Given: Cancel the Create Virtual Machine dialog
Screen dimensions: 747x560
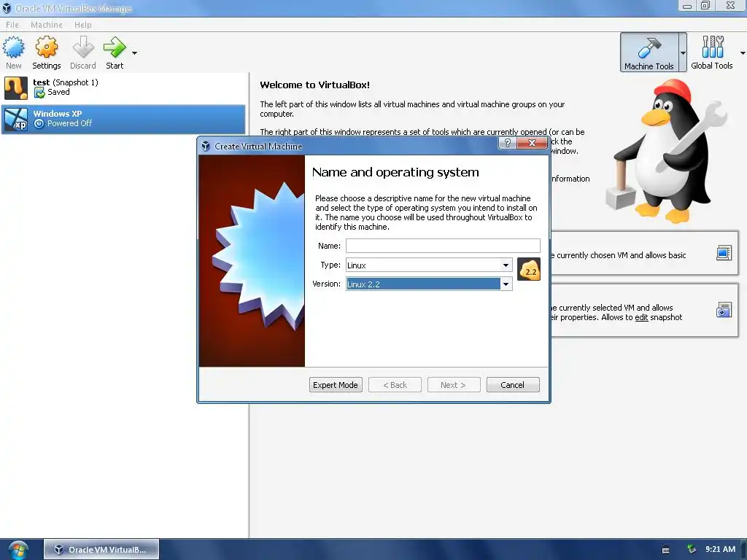Looking at the screenshot, I should coord(513,385).
